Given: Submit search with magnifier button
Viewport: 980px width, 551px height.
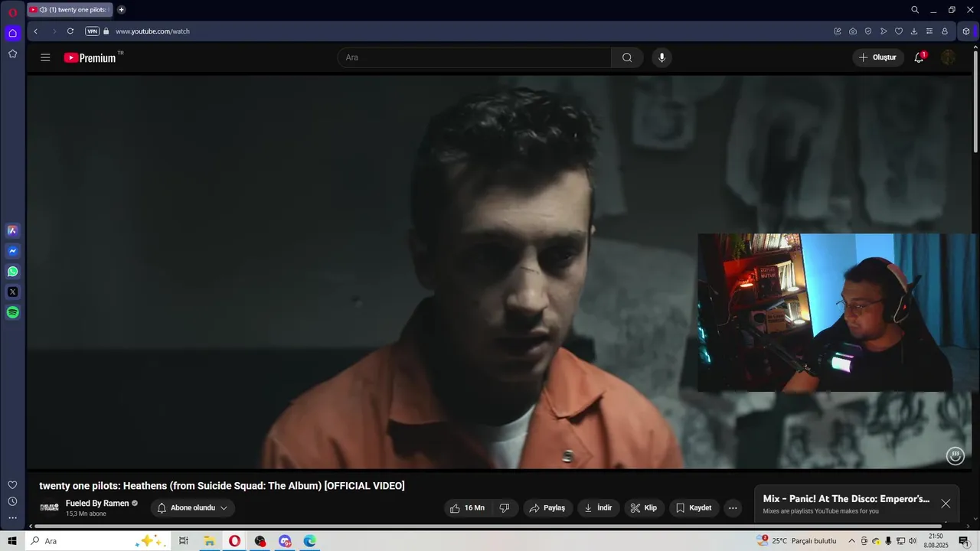Looking at the screenshot, I should (x=627, y=57).
